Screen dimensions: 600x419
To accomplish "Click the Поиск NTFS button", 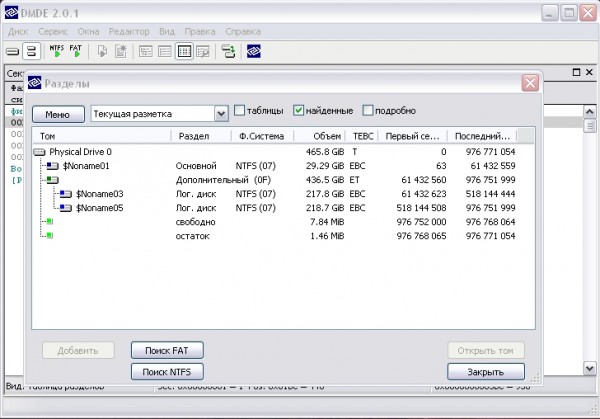I will click(x=167, y=372).
